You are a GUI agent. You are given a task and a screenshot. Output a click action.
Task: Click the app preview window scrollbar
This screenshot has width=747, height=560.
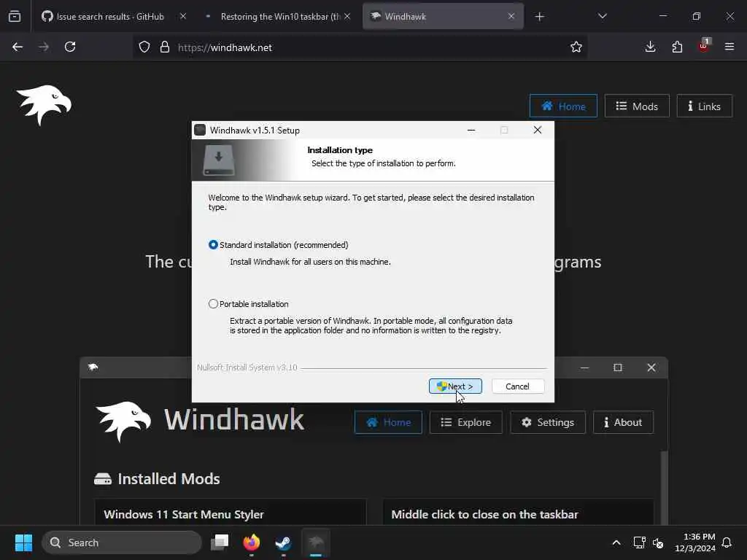(664, 486)
